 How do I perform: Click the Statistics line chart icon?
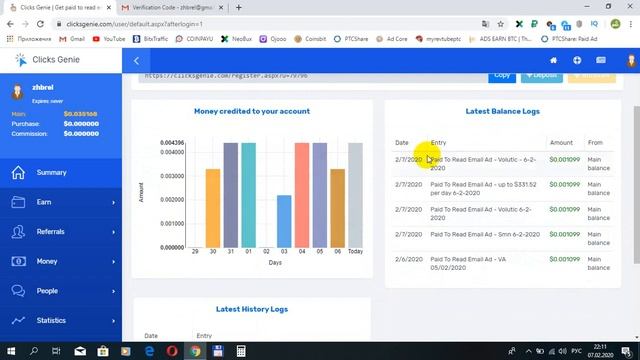(x=18, y=321)
